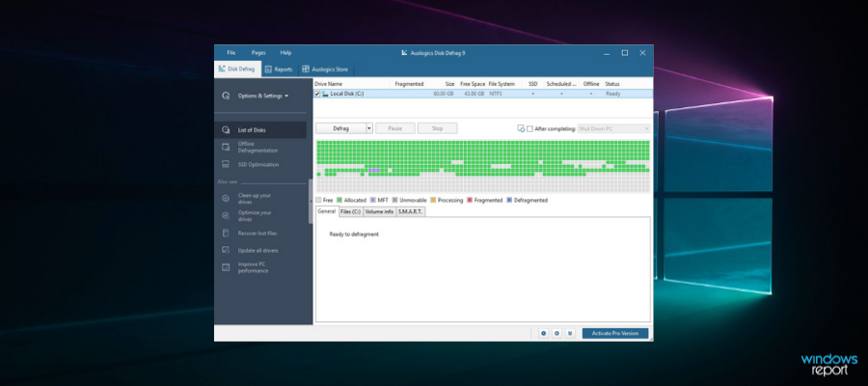Image resolution: width=868 pixels, height=386 pixels.
Task: Open settings gear icon in bottom bar
Action: 556,333
